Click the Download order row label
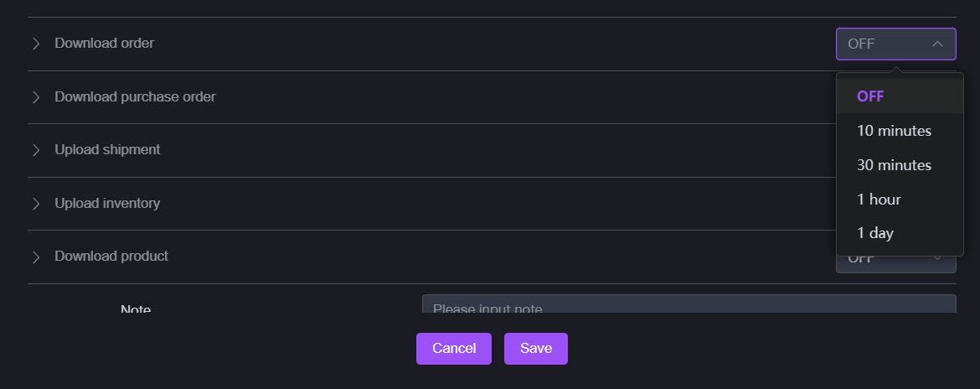The width and height of the screenshot is (980, 389). (x=105, y=43)
